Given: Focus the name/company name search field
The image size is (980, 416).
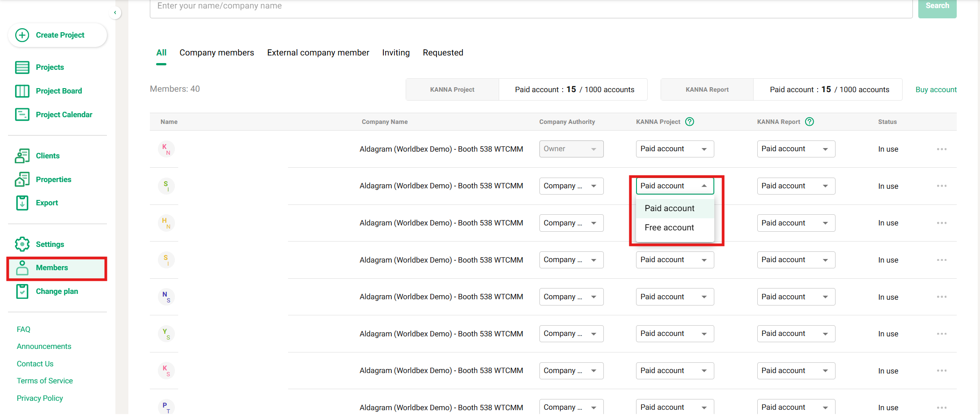Looking at the screenshot, I should [x=530, y=6].
